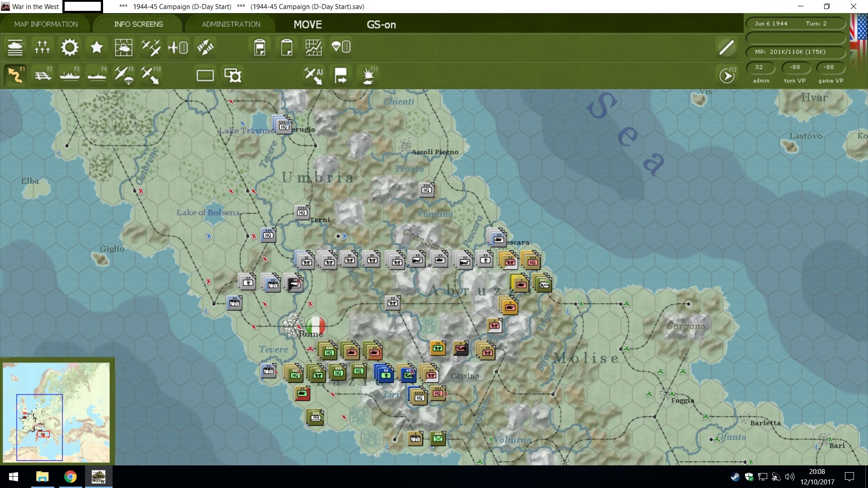
Task: Click War in the West taskbar icon
Action: [x=98, y=477]
